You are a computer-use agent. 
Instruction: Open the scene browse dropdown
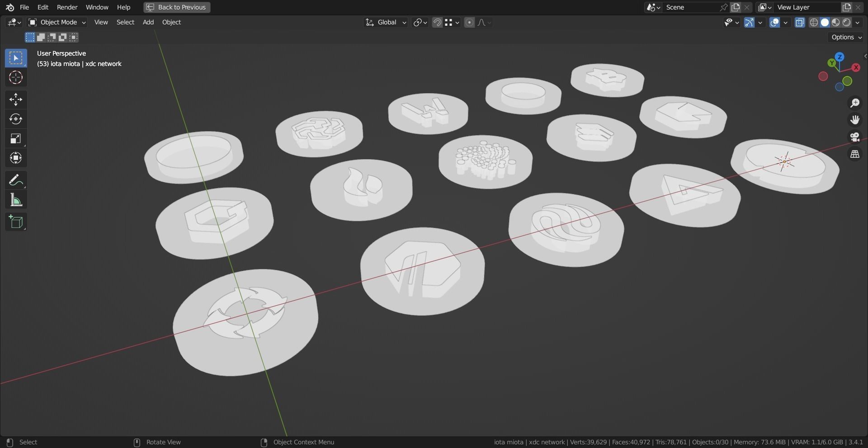pos(654,7)
